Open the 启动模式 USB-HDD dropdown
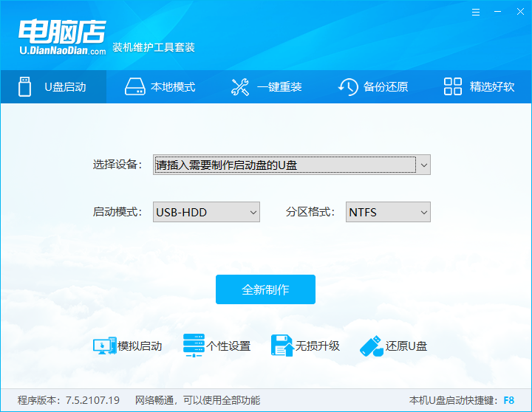The image size is (532, 412). click(206, 212)
